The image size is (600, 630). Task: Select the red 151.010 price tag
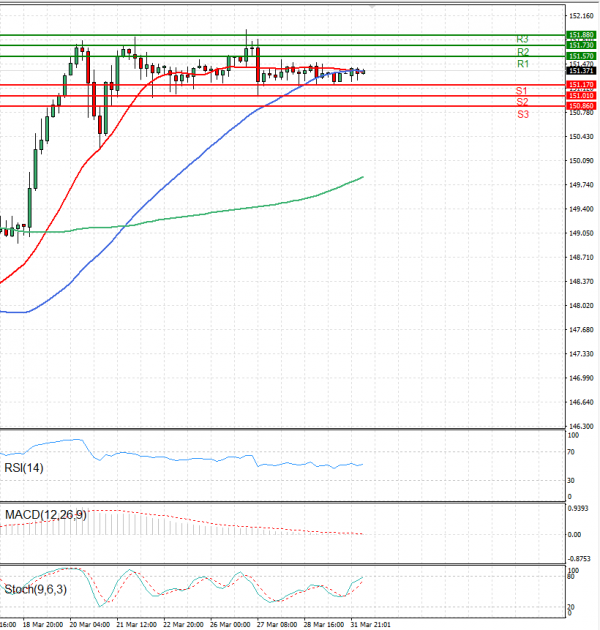[581, 96]
